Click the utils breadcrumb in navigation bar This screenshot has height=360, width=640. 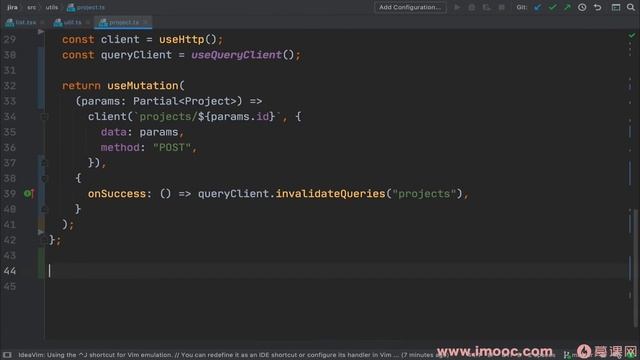(52, 7)
